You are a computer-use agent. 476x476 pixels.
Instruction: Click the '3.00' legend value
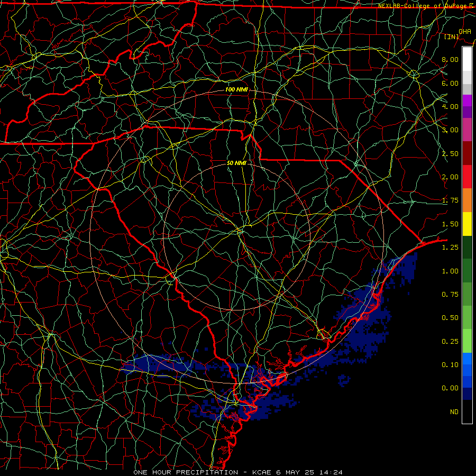(450, 130)
